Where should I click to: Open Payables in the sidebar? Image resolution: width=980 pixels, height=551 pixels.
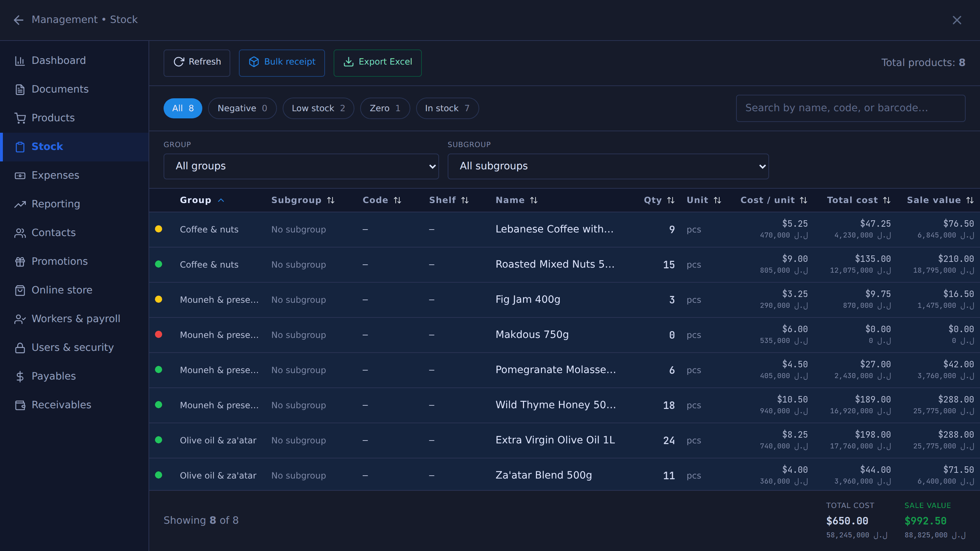pos(74,376)
